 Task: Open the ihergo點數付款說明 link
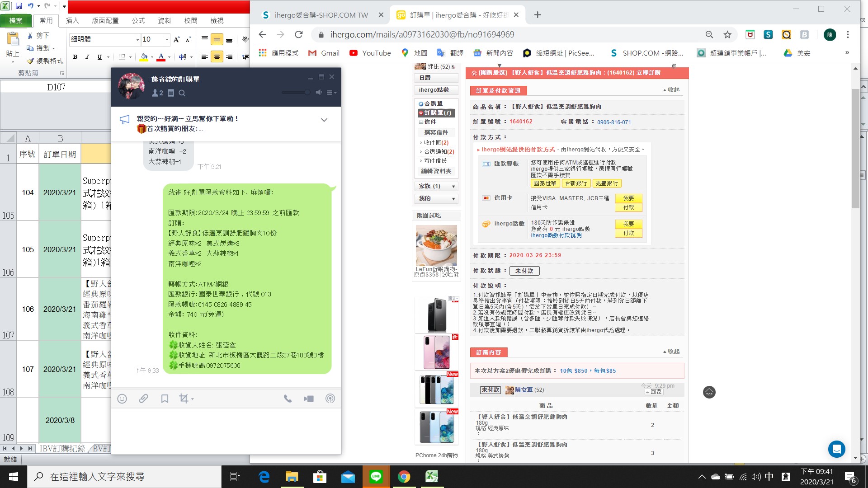556,235
